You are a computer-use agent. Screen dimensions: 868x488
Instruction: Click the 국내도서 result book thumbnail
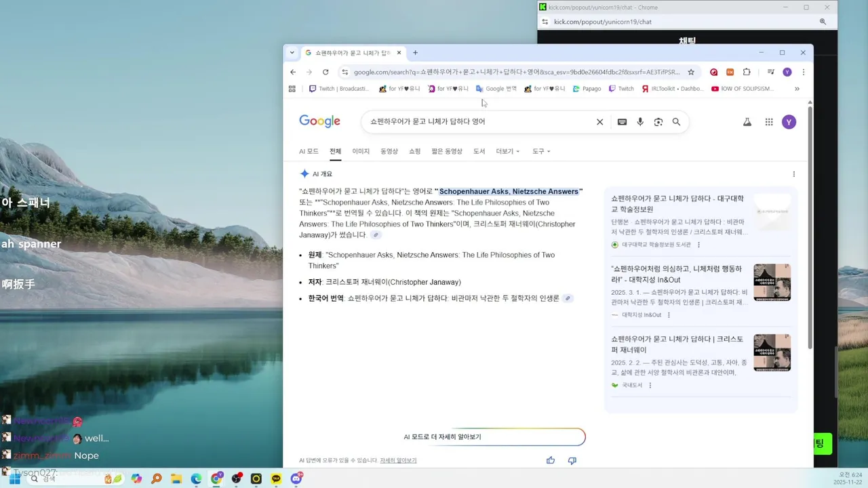click(772, 352)
